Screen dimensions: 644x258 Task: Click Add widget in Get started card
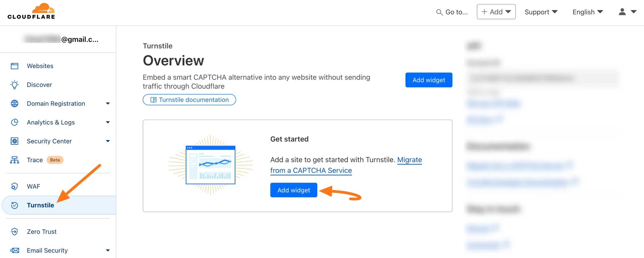coord(294,190)
